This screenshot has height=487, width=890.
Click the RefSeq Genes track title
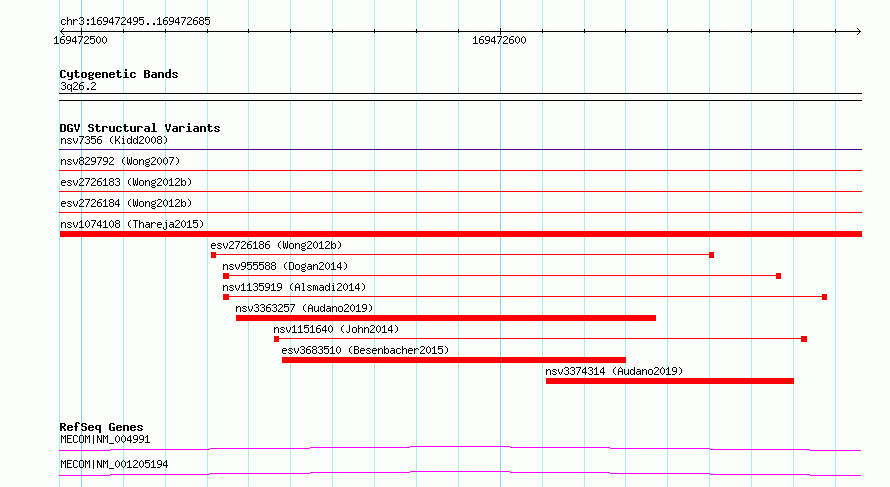[x=101, y=427]
